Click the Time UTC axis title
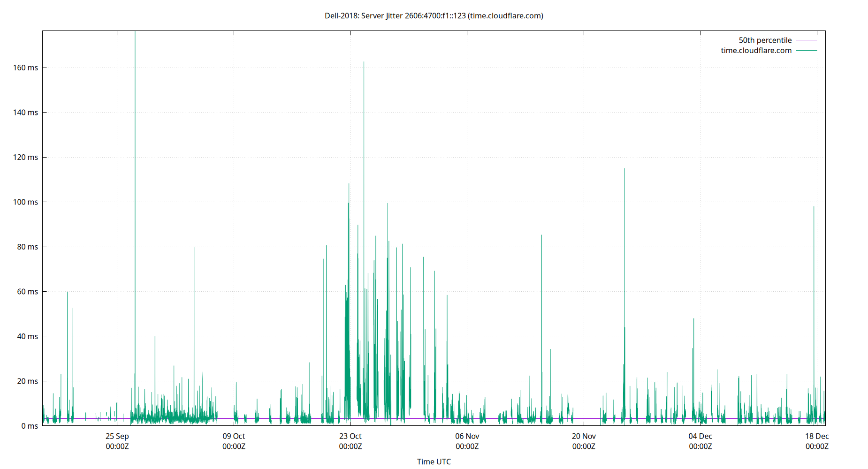The image size is (868, 469). [433, 461]
